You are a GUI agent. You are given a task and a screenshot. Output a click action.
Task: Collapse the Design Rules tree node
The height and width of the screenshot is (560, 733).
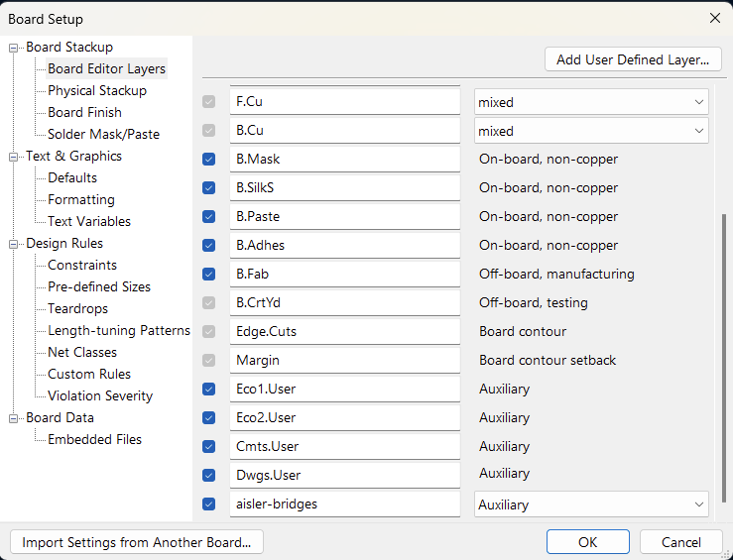pos(15,244)
